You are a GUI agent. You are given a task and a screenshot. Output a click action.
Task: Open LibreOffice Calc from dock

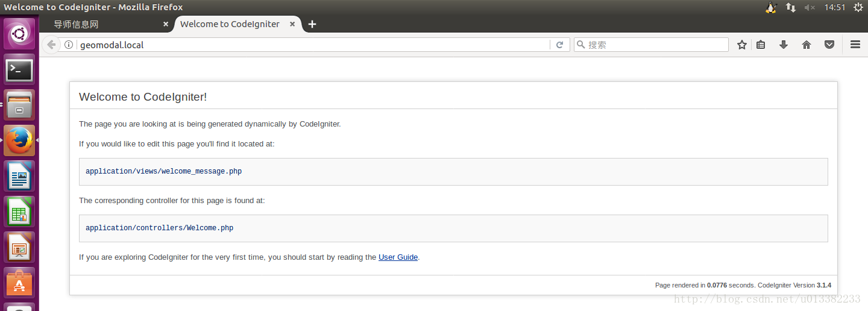click(x=19, y=212)
